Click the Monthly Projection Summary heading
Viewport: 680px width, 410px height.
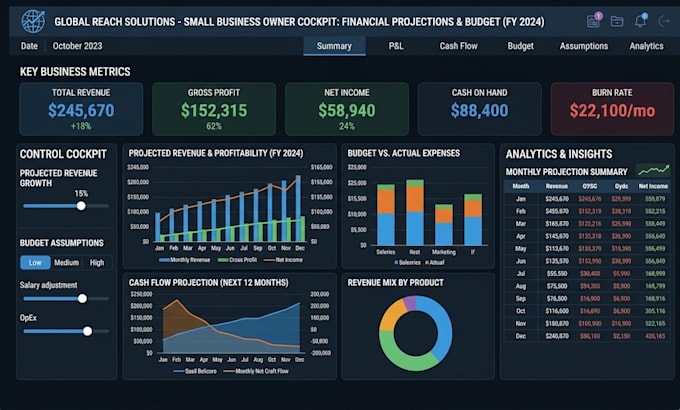[x=566, y=172]
